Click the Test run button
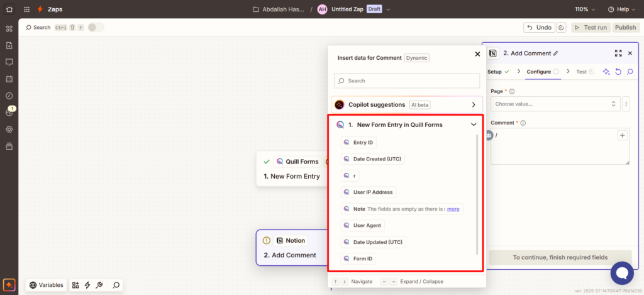Screen dimensions: 644x295 pyautogui.click(x=591, y=28)
